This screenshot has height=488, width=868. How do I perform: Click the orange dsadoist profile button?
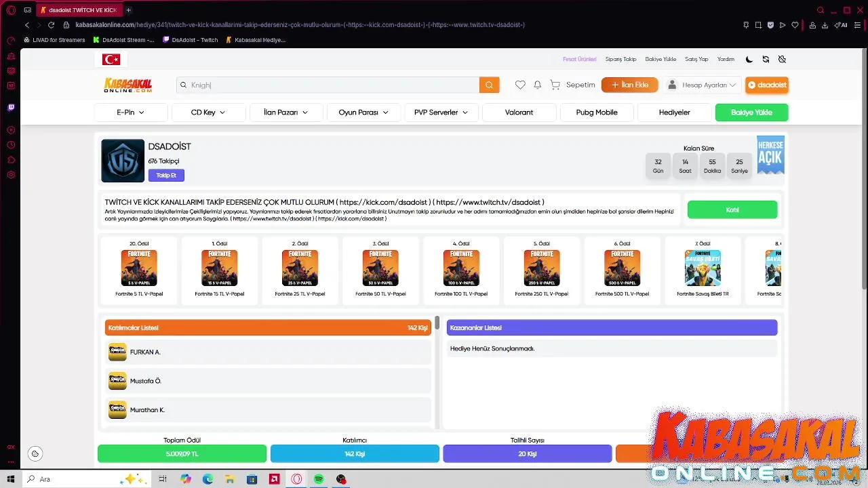[766, 85]
